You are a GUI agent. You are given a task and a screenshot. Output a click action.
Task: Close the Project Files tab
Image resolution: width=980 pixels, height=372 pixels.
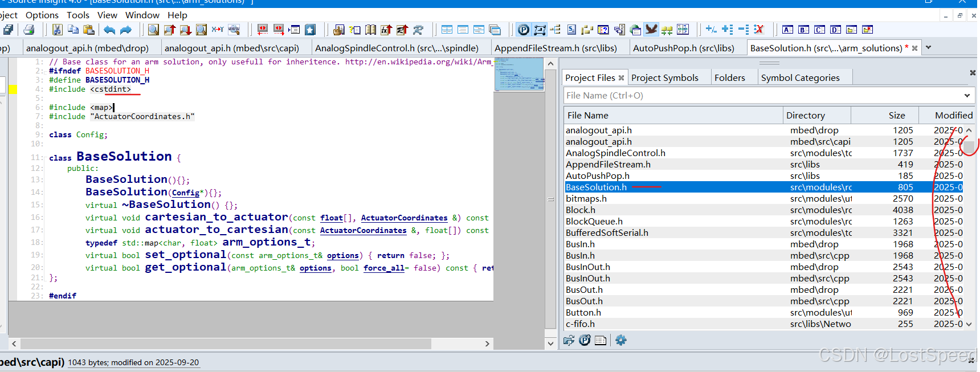click(x=621, y=78)
